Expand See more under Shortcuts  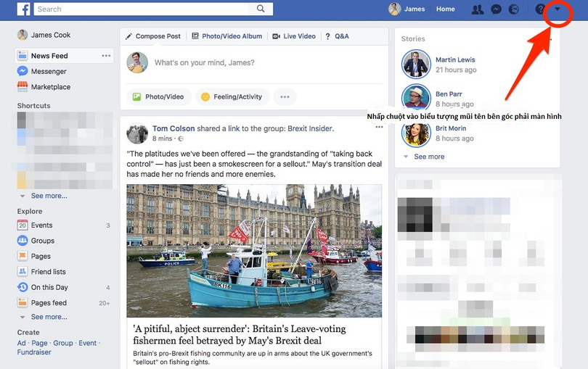49,196
